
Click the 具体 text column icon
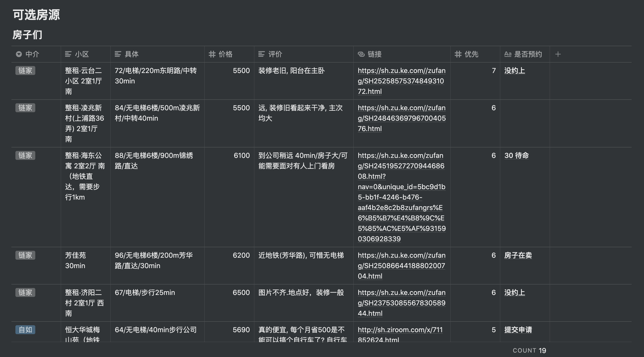[118, 54]
